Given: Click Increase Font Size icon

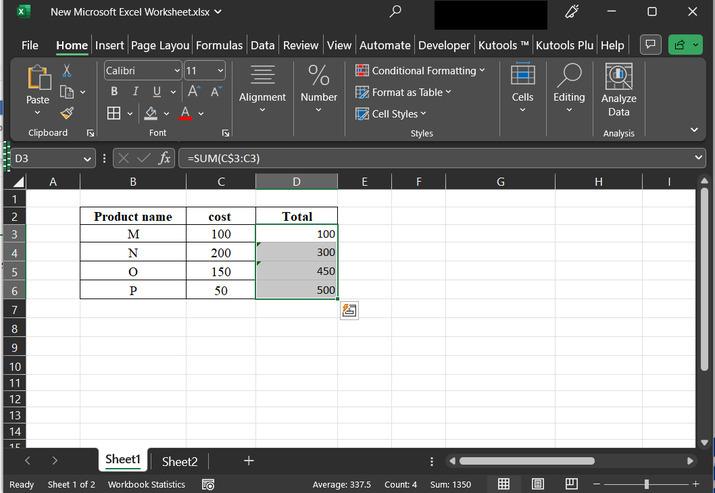Looking at the screenshot, I should coord(195,92).
